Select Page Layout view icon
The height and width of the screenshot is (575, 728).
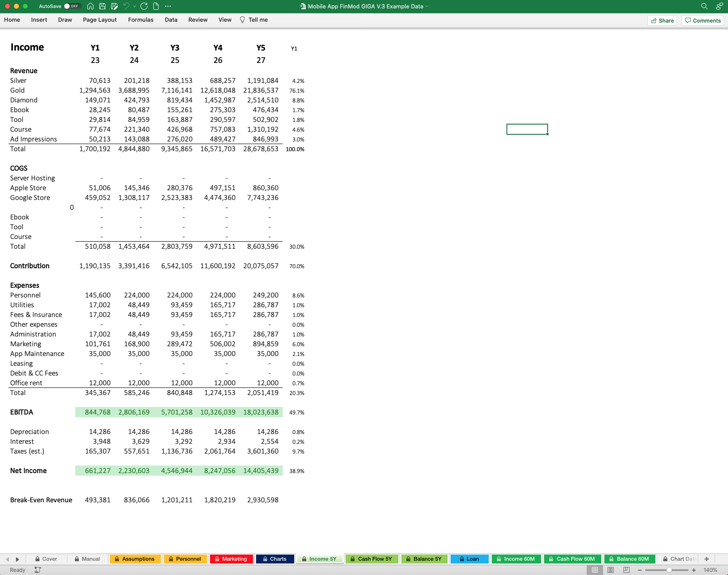pyautogui.click(x=611, y=570)
